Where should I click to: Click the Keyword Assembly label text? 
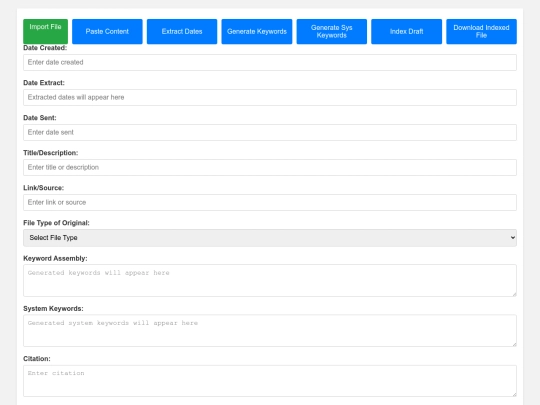tap(55, 258)
